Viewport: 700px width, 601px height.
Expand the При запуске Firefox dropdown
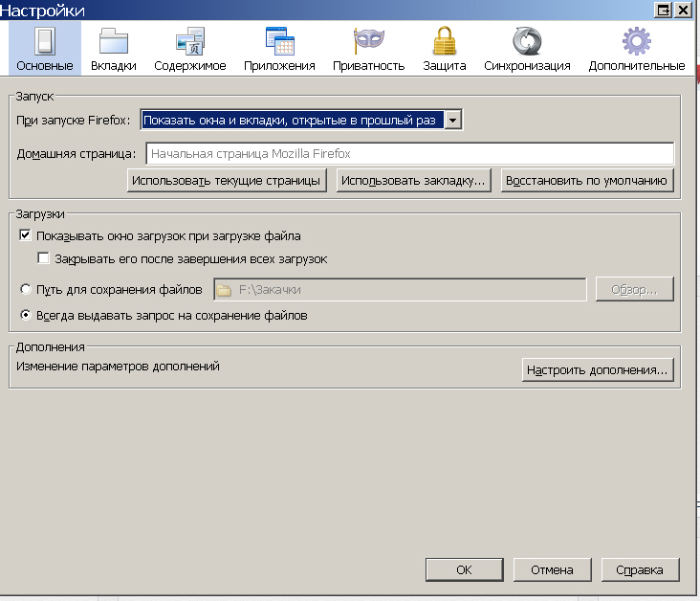453,120
